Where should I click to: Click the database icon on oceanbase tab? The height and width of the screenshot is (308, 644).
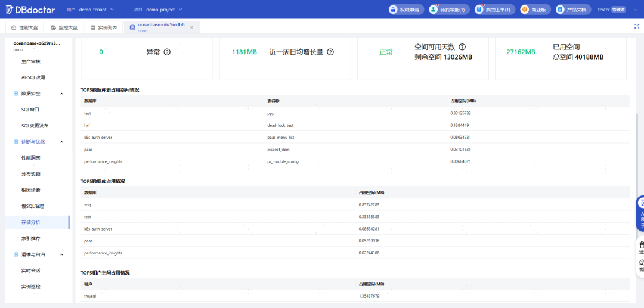click(x=132, y=27)
